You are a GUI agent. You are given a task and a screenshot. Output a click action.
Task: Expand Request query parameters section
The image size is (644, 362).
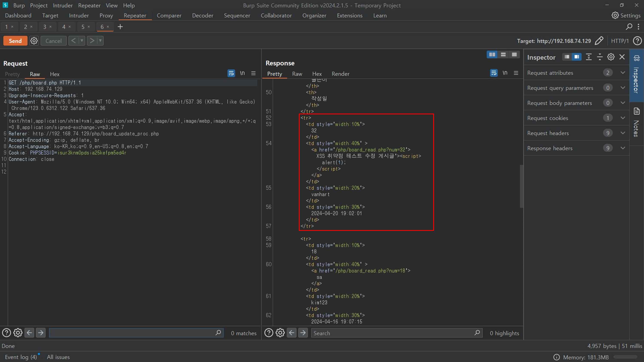tap(576, 88)
